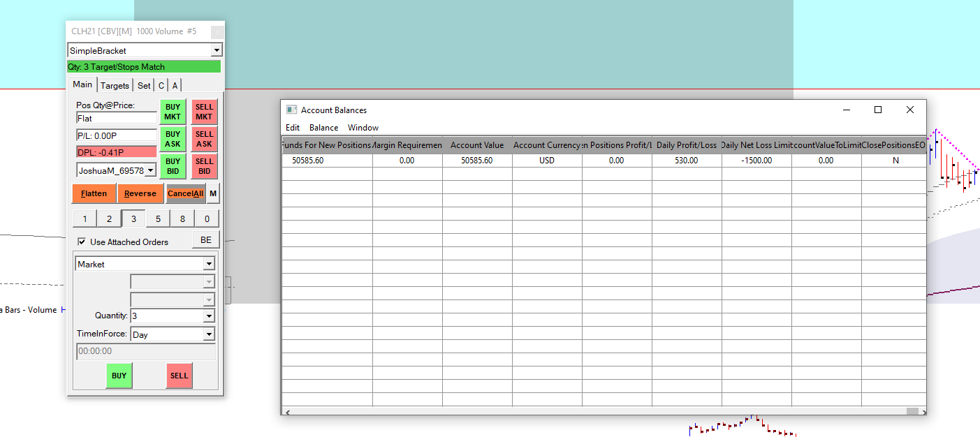Image resolution: width=980 pixels, height=437 pixels.
Task: Open Balance menu in Account Balances
Action: pyautogui.click(x=324, y=128)
